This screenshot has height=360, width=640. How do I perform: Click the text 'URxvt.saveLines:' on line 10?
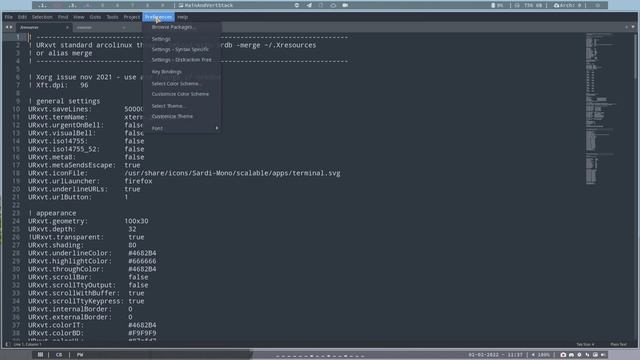[60, 109]
